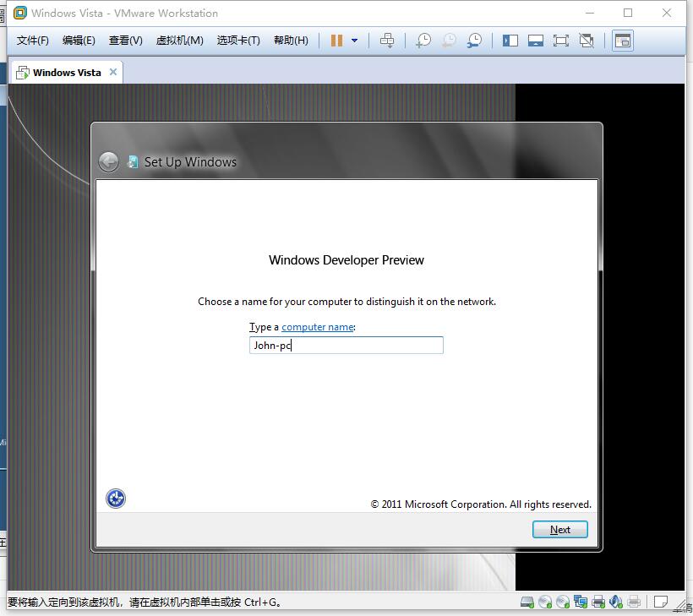Pause the virtual machine with the orange pause icon

tap(336, 41)
